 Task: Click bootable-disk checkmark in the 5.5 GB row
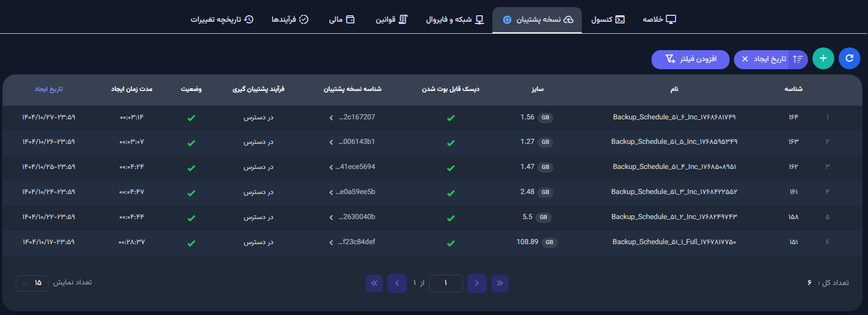click(x=451, y=218)
